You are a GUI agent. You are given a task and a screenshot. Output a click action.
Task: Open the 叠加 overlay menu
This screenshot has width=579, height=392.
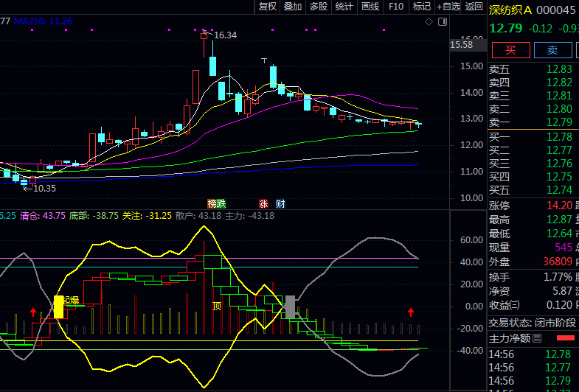293,7
